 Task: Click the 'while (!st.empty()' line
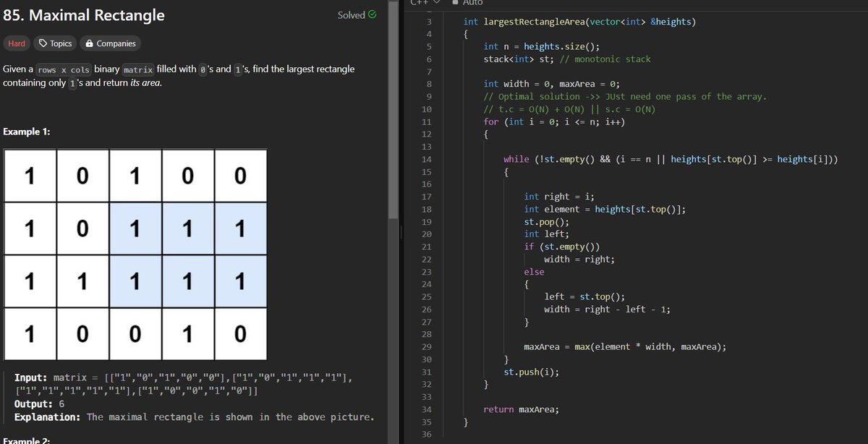[671, 159]
